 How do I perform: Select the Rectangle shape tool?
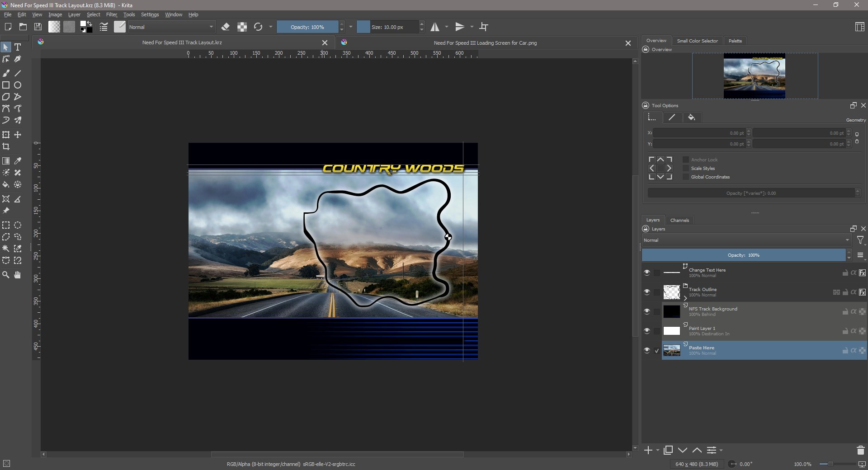[x=6, y=85]
